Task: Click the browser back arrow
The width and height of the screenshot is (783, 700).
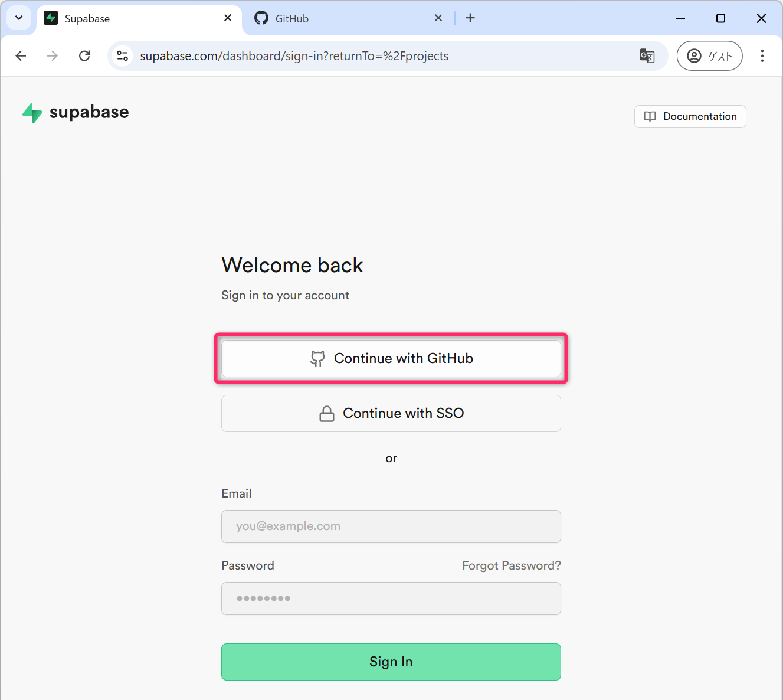Action: (21, 56)
